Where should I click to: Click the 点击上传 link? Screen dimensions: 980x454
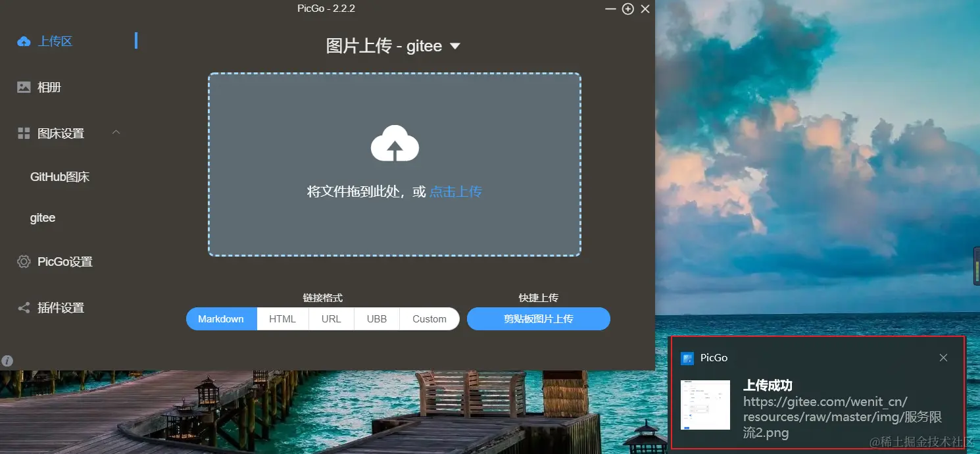[456, 191]
